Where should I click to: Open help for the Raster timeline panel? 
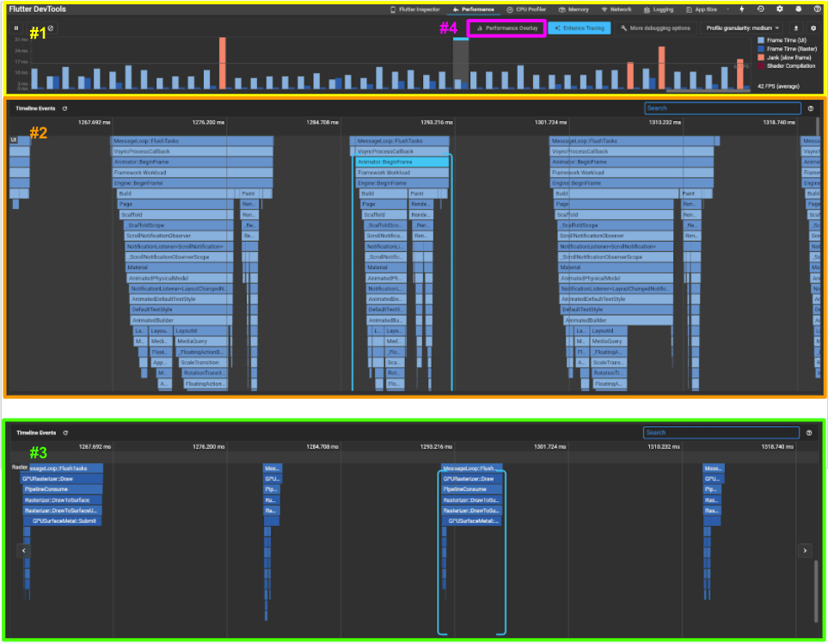(809, 432)
